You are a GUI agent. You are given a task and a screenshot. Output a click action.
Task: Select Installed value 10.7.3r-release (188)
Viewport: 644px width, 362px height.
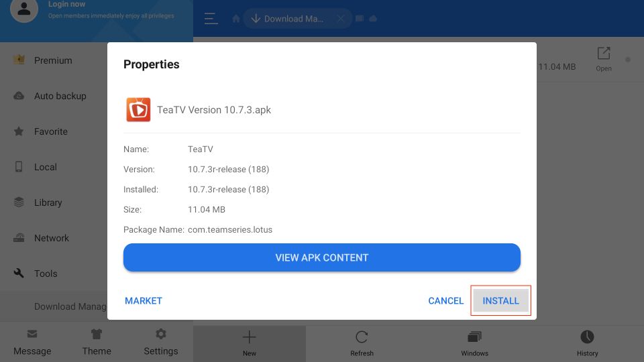228,189
